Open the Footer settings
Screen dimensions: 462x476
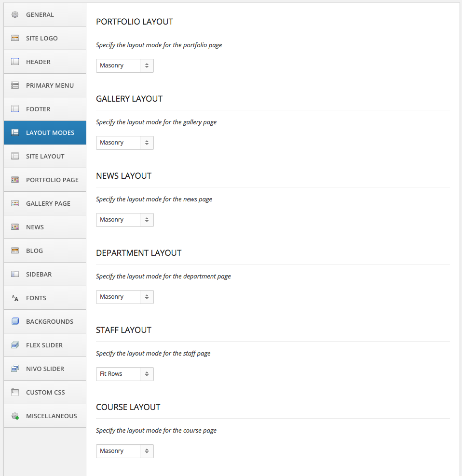[45, 109]
